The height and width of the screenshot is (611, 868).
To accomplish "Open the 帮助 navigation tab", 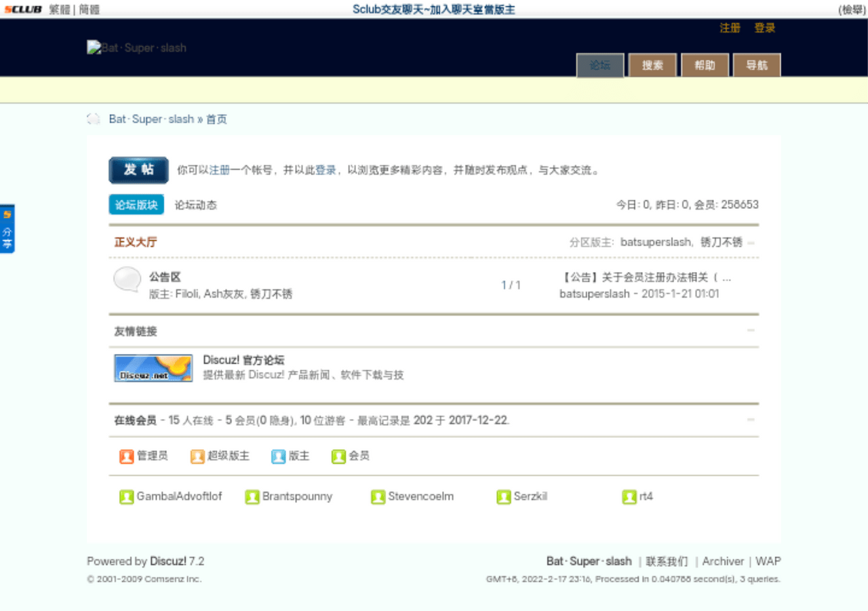I will tap(705, 66).
